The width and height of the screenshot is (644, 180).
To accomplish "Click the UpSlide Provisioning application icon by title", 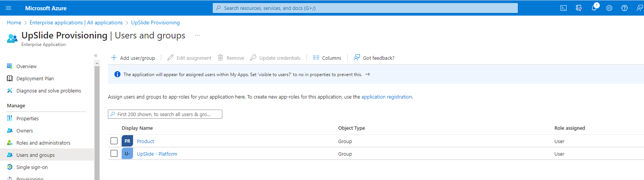I will click(x=12, y=38).
